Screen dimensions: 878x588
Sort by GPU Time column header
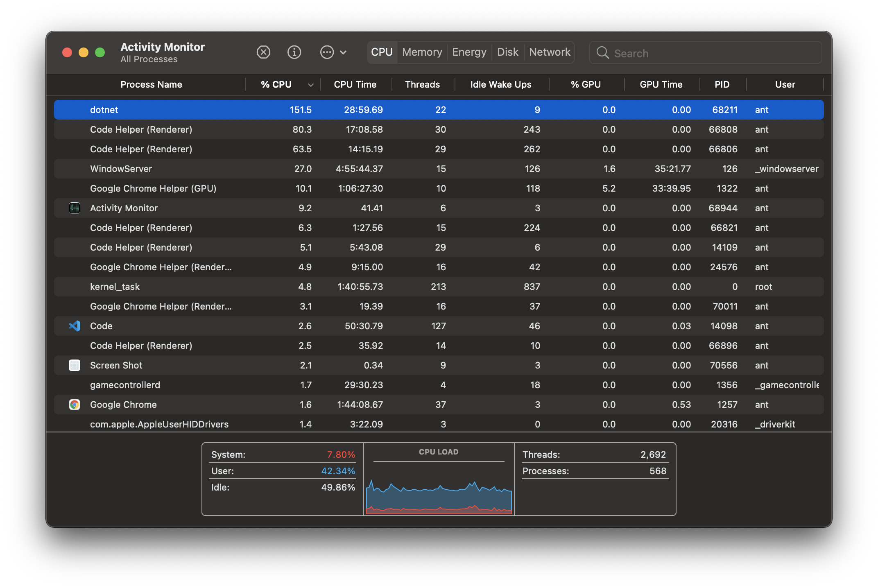click(x=661, y=85)
